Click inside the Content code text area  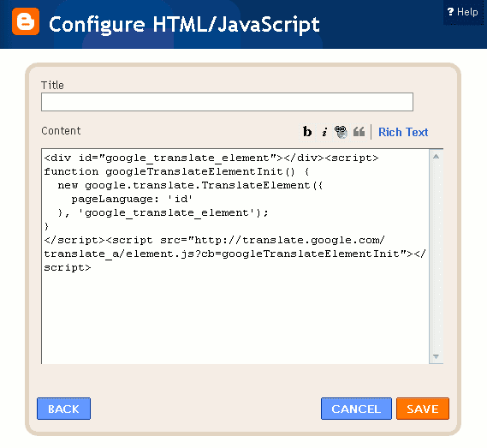pos(235,256)
